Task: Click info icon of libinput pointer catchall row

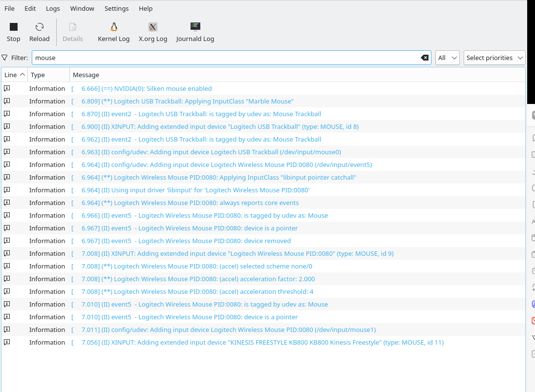Action: (7, 177)
